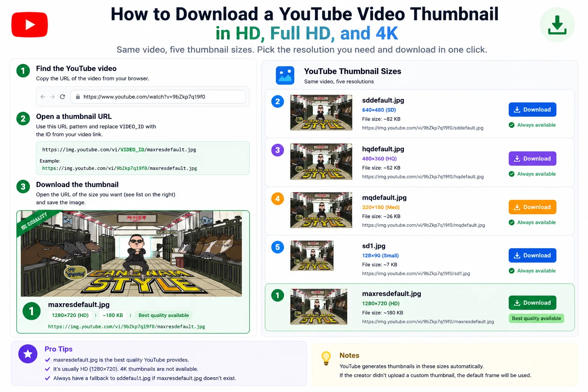Click the browser reload icon
Image resolution: width=588 pixels, height=392 pixels.
pos(62,97)
